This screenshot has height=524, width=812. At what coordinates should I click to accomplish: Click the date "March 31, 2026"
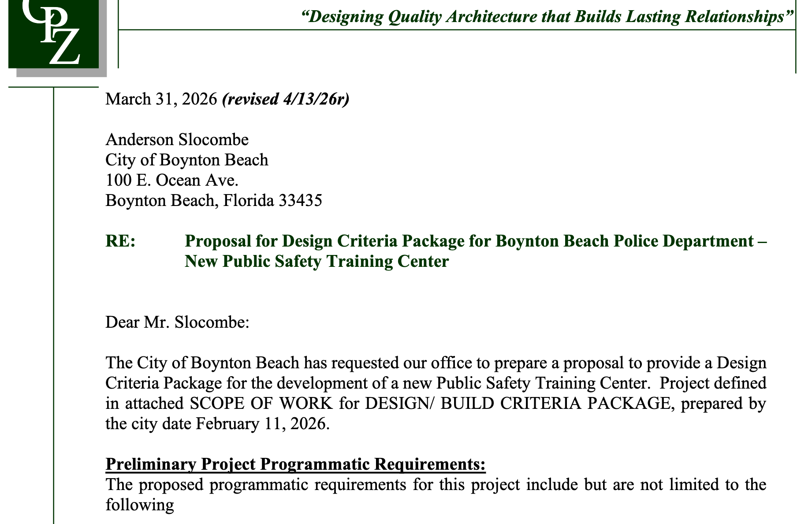tap(161, 99)
